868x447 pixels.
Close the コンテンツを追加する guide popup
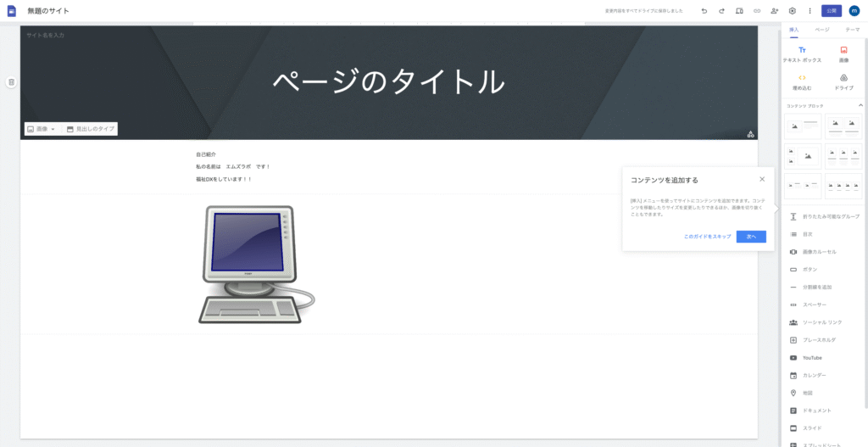click(x=762, y=179)
